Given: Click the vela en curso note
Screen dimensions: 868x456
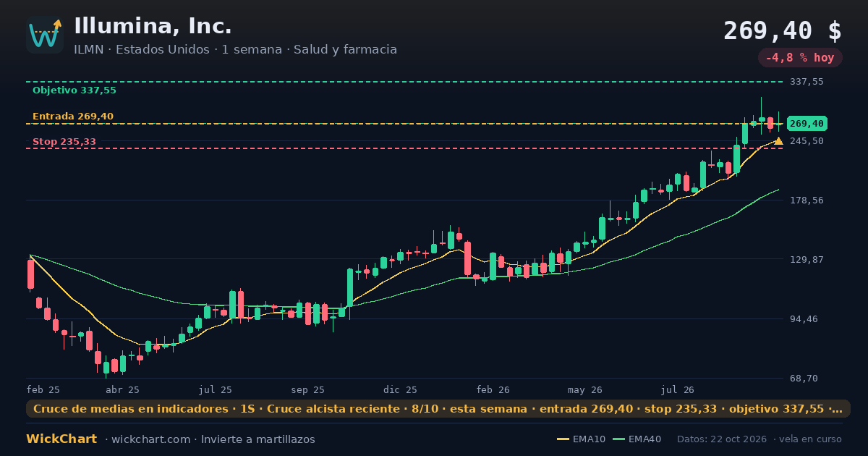Looking at the screenshot, I should pyautogui.click(x=811, y=439).
